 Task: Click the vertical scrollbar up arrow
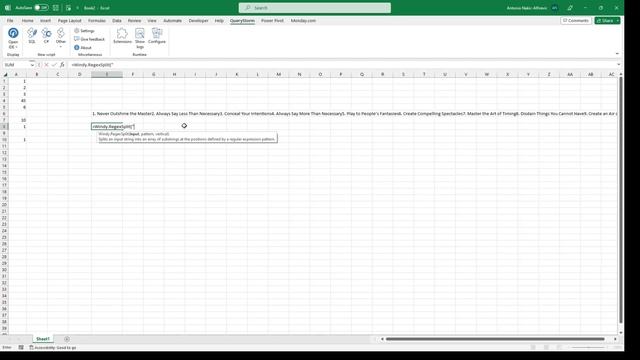620,74
